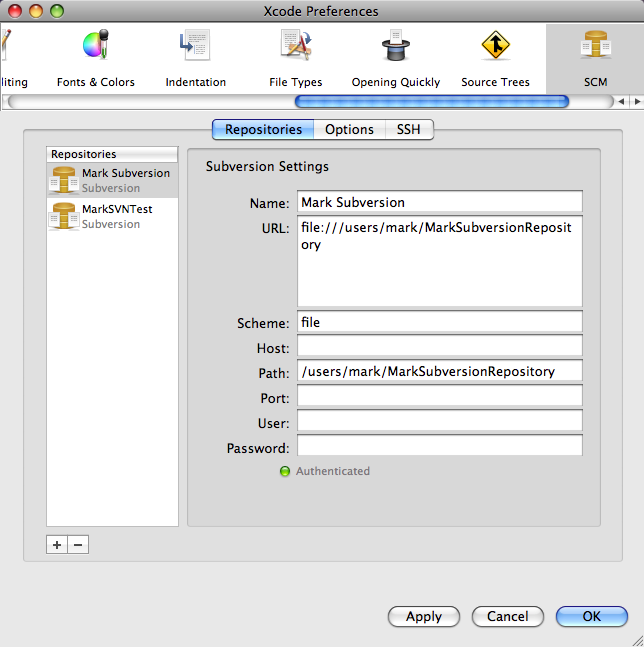Click the window resize grip corner

(637, 640)
